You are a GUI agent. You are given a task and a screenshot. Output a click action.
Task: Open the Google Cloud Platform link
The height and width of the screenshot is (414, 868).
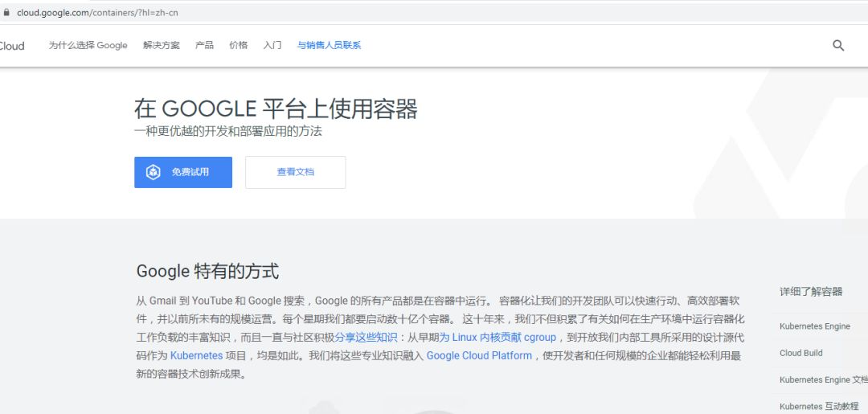point(479,355)
